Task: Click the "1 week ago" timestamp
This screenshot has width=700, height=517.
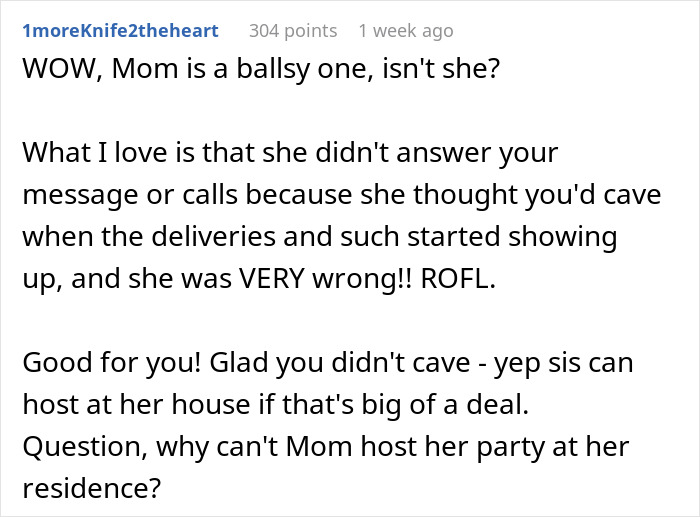Action: (x=404, y=31)
